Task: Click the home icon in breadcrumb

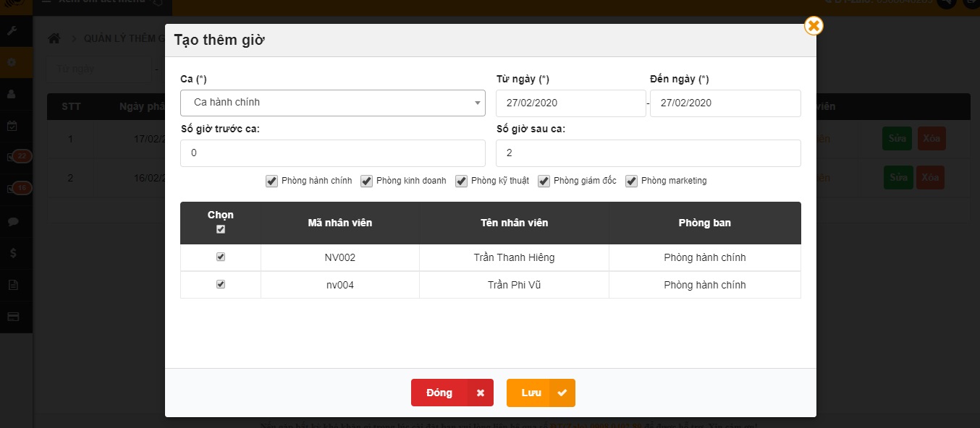Action: (54, 38)
